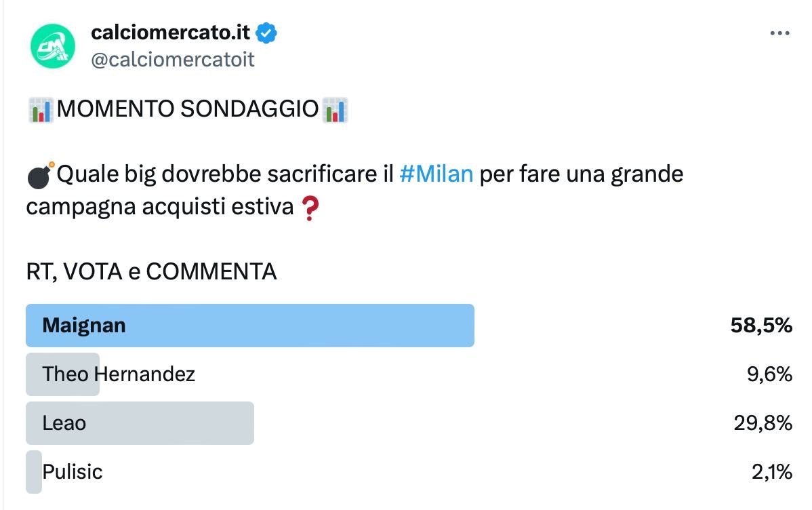Click the blue verified badge icon

click(268, 33)
